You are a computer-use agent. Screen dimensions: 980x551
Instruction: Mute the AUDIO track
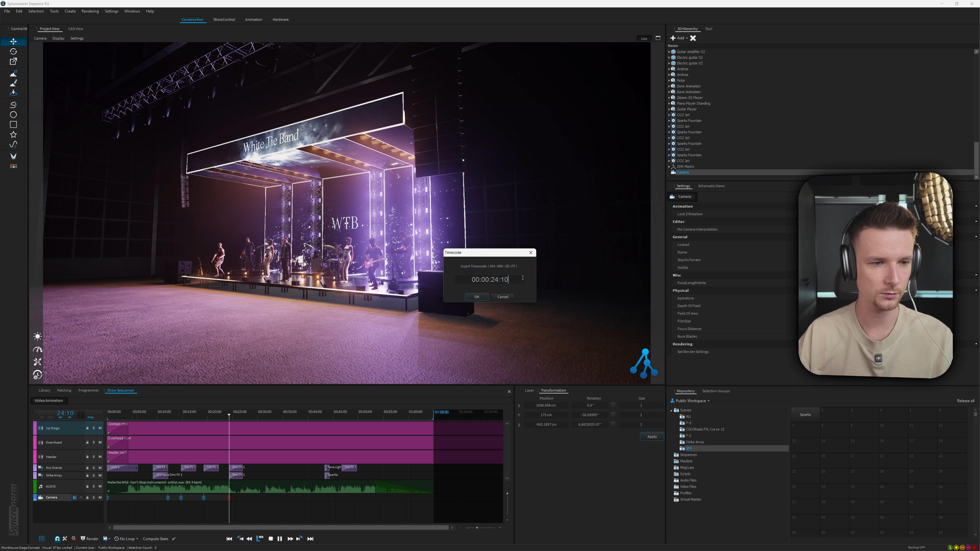100,486
